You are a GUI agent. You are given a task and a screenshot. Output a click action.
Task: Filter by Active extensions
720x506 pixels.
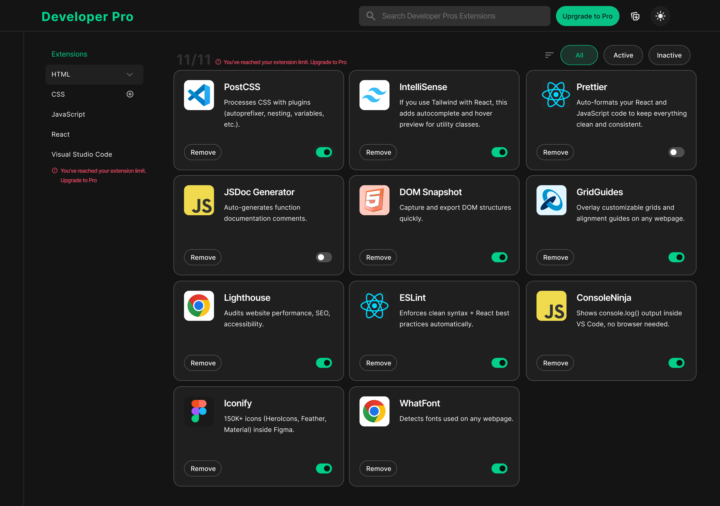623,55
